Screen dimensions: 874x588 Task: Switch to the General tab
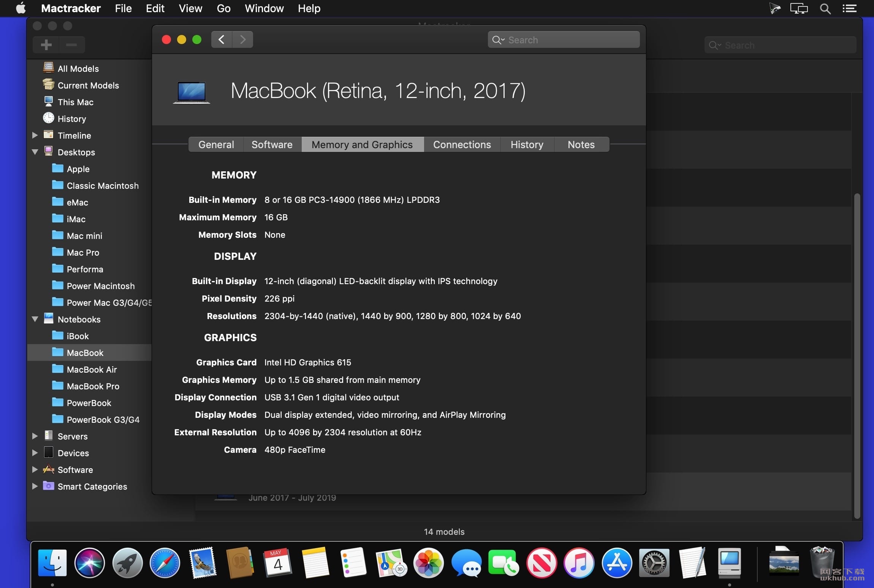click(x=216, y=144)
